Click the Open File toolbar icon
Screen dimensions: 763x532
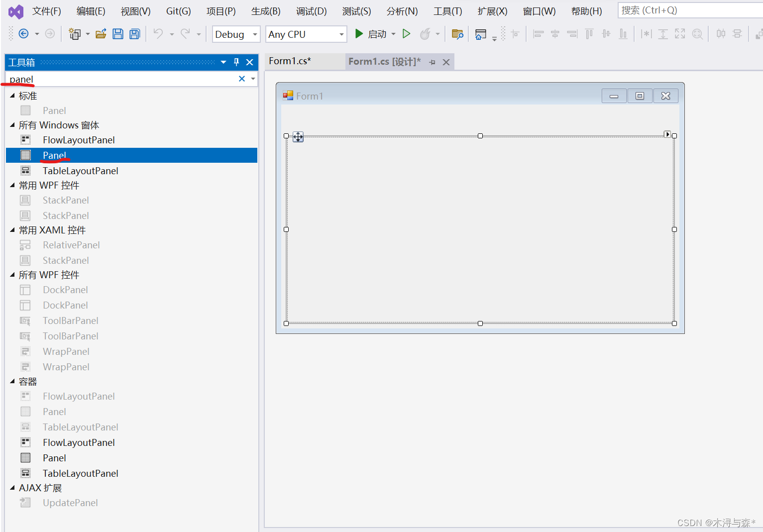(x=101, y=33)
